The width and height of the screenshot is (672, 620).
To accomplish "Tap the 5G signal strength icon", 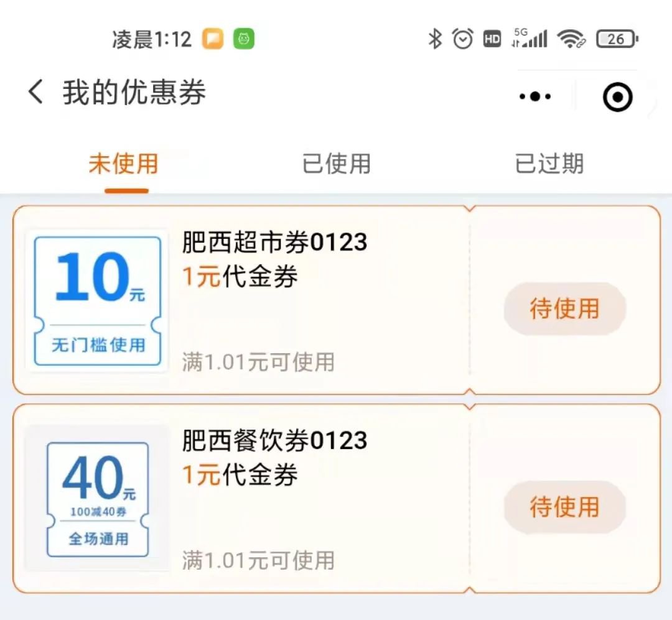I will click(529, 39).
